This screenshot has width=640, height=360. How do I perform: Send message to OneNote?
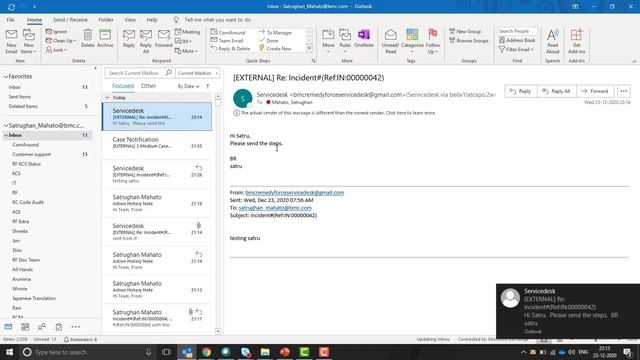pyautogui.click(x=364, y=38)
